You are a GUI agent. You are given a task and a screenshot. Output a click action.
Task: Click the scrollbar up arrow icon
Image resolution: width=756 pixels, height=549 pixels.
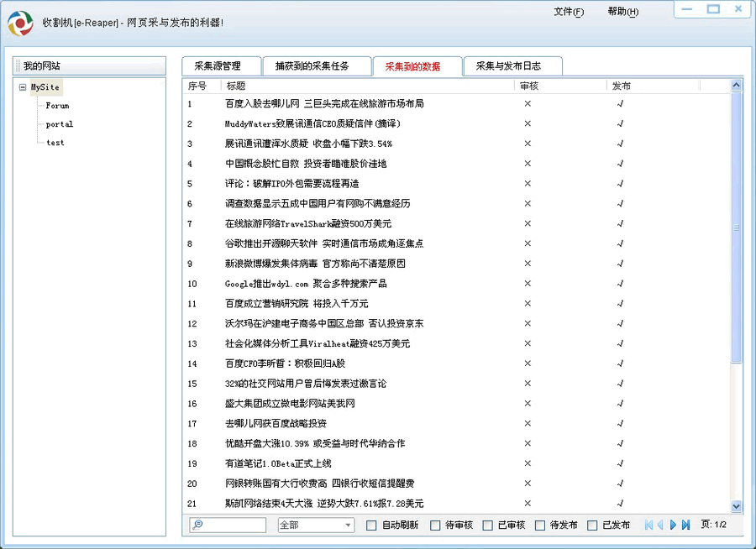737,84
